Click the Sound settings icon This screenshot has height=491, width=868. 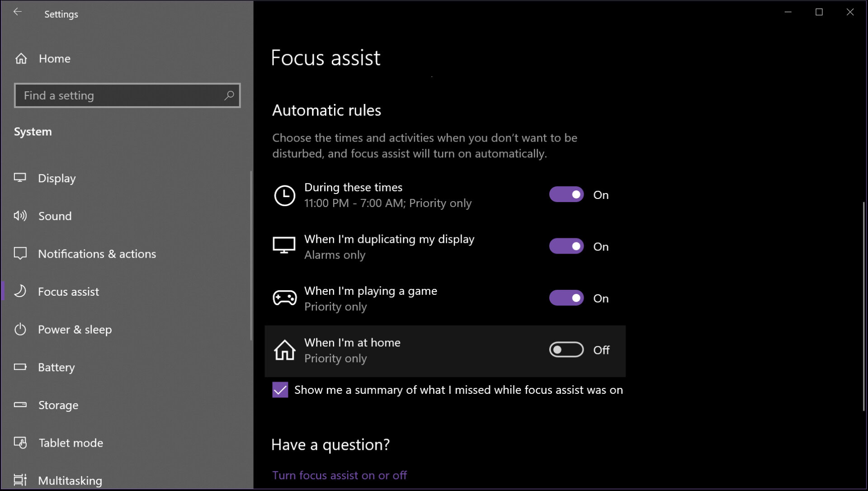pos(20,216)
